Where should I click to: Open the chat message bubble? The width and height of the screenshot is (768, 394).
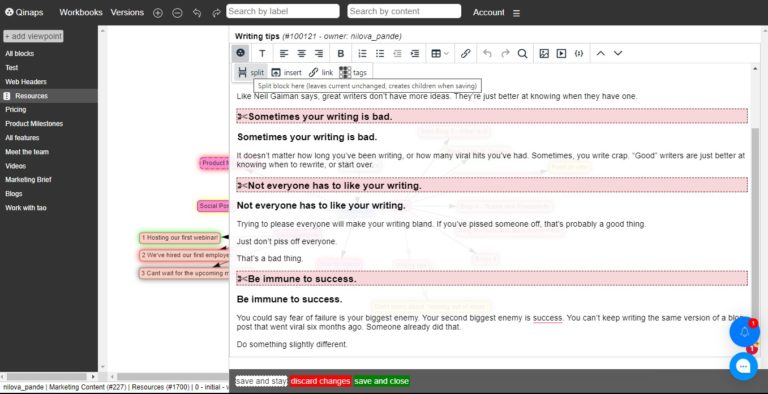pos(744,366)
